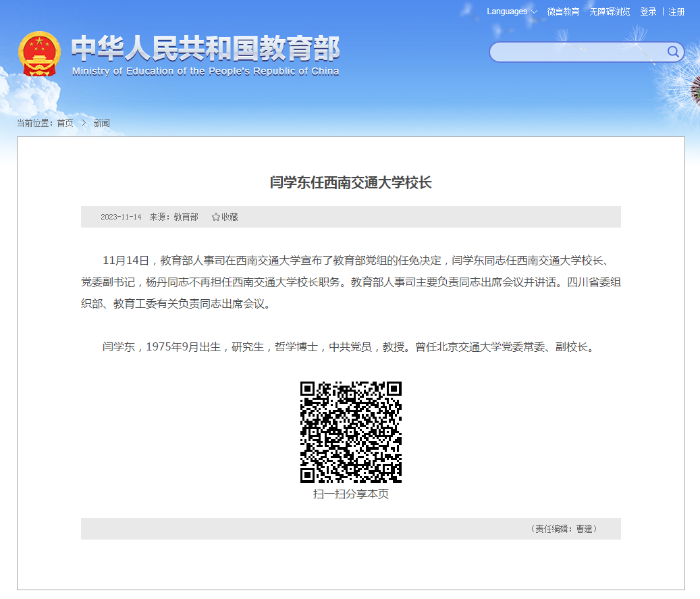
Task: Click the 中华人民共和国教育部 site title
Action: pos(205,49)
